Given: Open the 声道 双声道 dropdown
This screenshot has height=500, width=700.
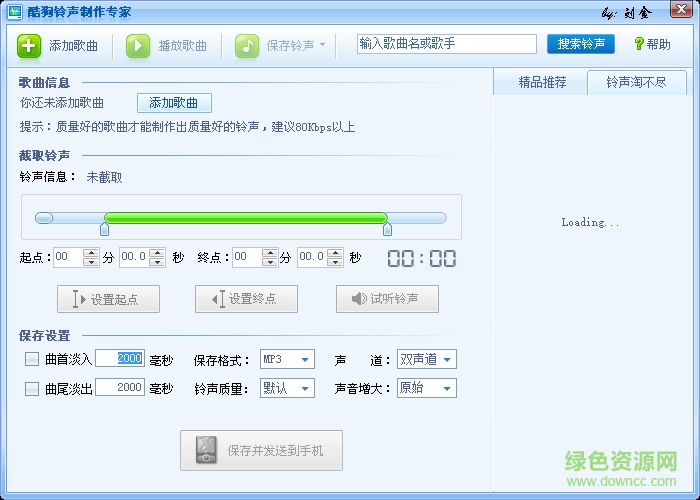Looking at the screenshot, I should [427, 359].
